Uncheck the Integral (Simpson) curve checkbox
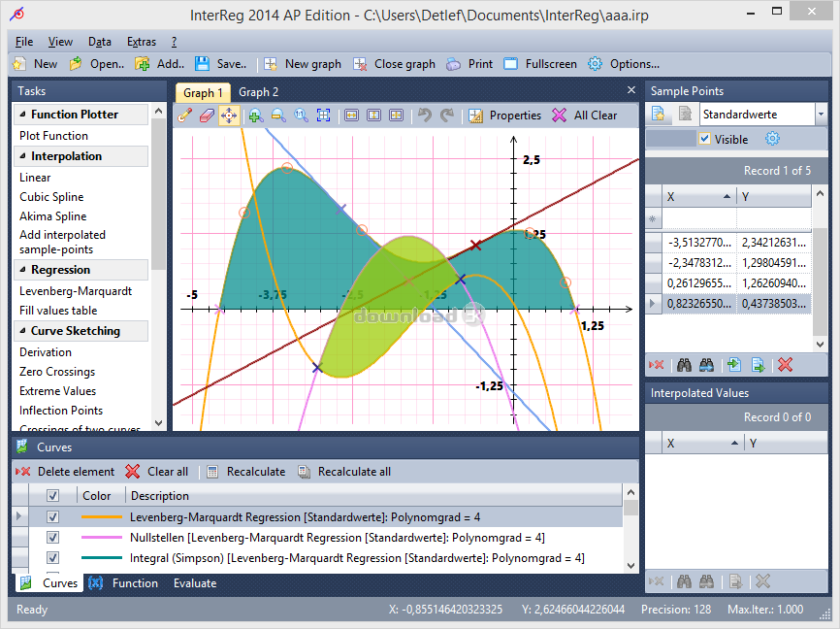This screenshot has width=840, height=629. (52, 558)
